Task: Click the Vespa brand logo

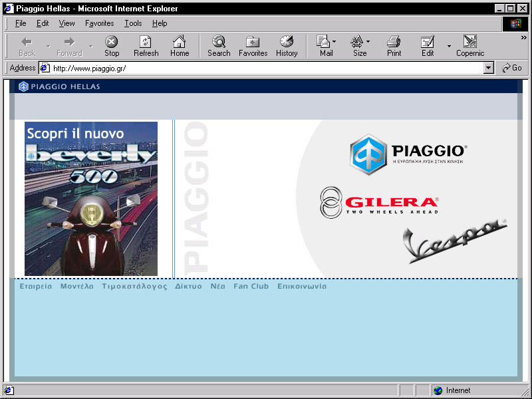Action: (455, 241)
